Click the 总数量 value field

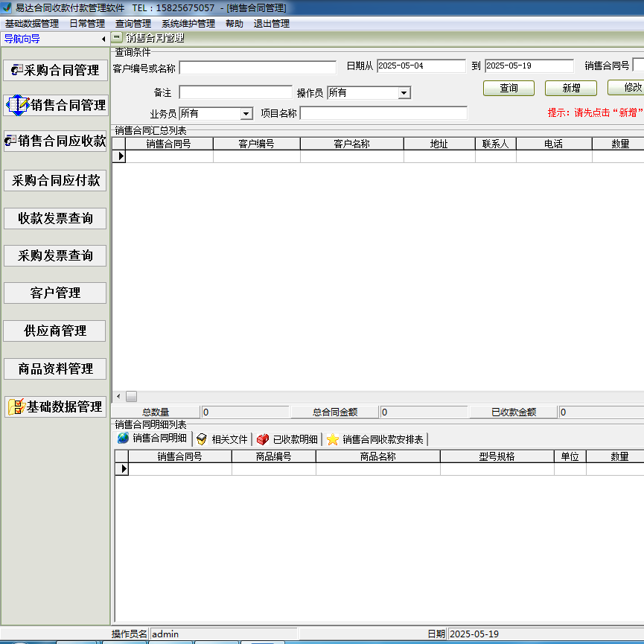[245, 412]
